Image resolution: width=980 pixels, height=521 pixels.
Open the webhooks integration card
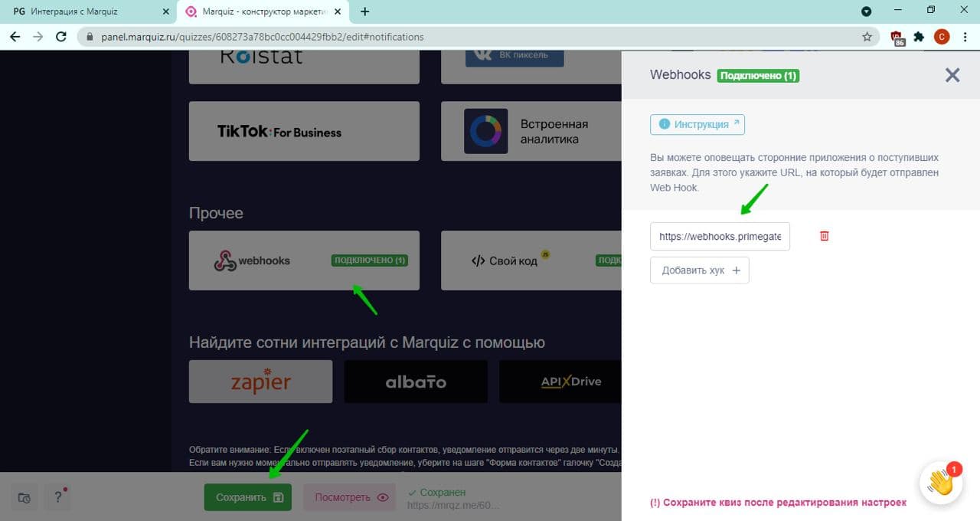click(304, 260)
